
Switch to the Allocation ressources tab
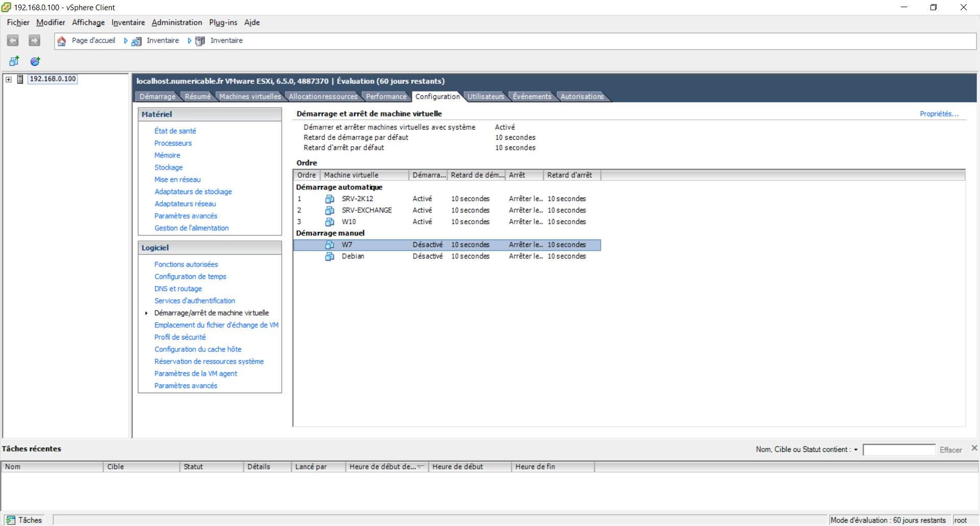pyautogui.click(x=323, y=97)
